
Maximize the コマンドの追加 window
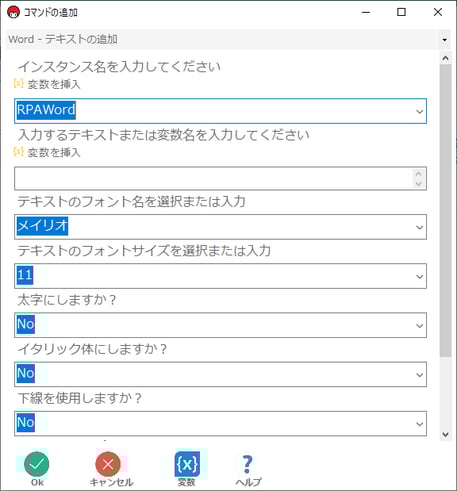point(401,12)
